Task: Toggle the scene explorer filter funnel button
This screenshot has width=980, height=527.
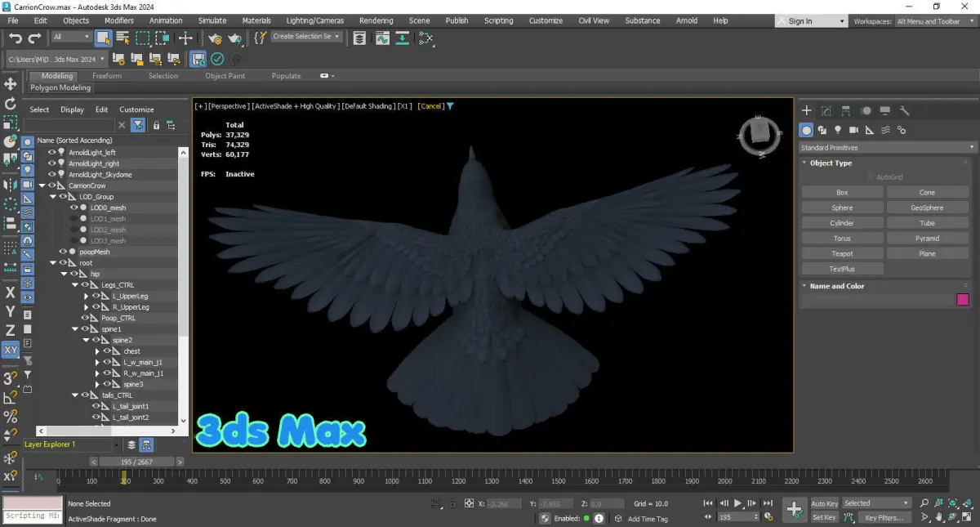Action: coord(139,125)
